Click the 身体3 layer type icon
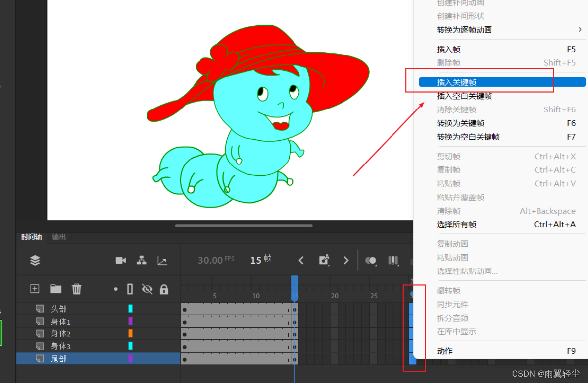Image resolution: width=588 pixels, height=383 pixels. (40, 346)
